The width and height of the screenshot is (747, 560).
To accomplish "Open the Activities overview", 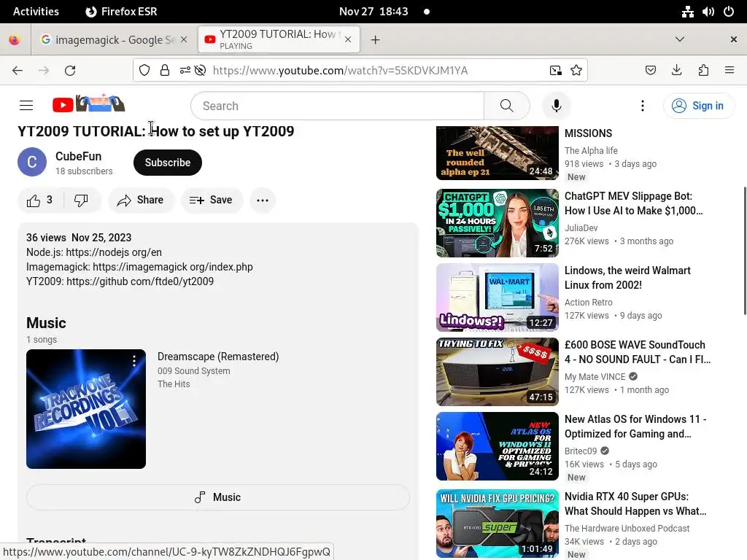I will click(x=36, y=12).
